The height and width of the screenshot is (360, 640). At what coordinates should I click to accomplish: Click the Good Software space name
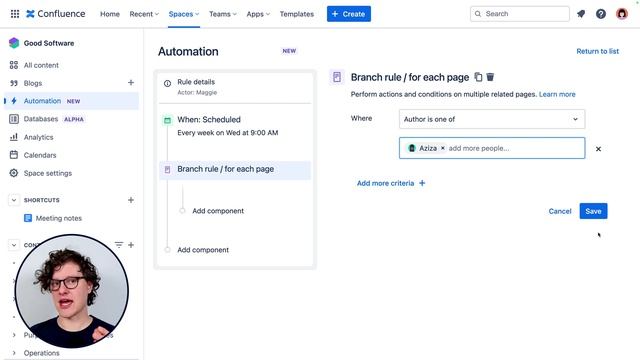coord(49,43)
